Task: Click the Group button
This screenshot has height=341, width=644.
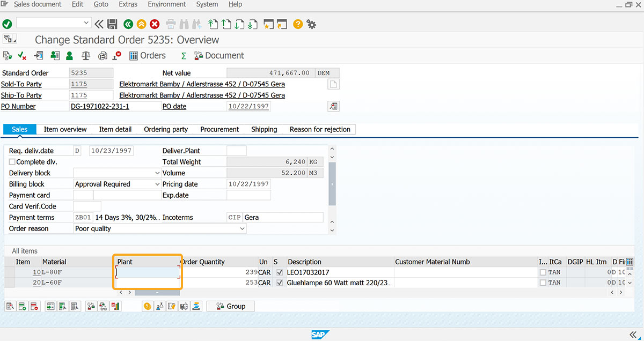Action: [230, 306]
